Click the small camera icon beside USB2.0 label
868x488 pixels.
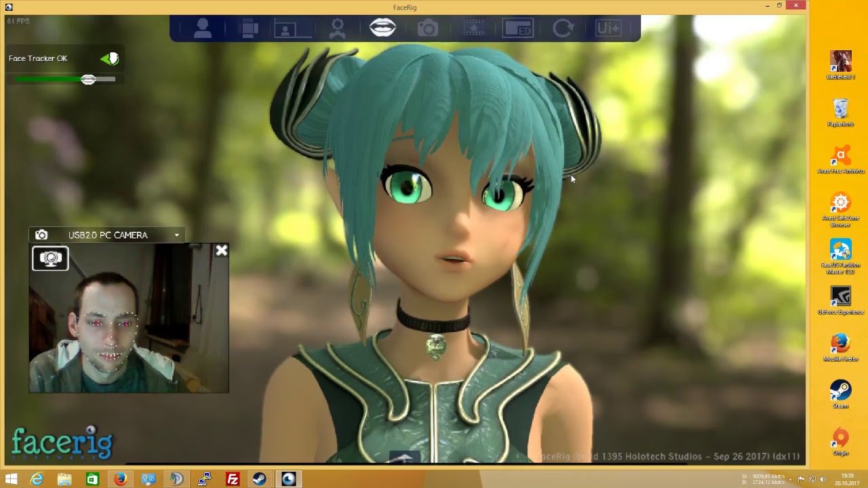pyautogui.click(x=41, y=235)
